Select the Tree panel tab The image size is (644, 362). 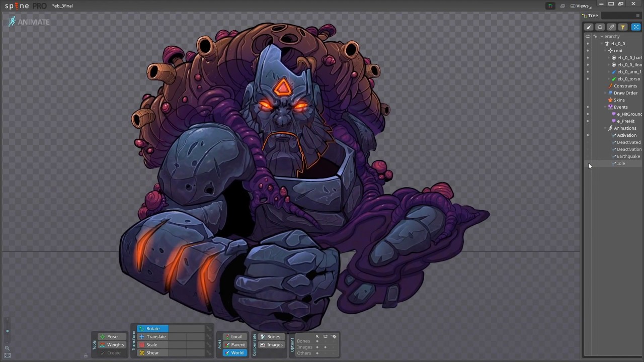click(590, 16)
